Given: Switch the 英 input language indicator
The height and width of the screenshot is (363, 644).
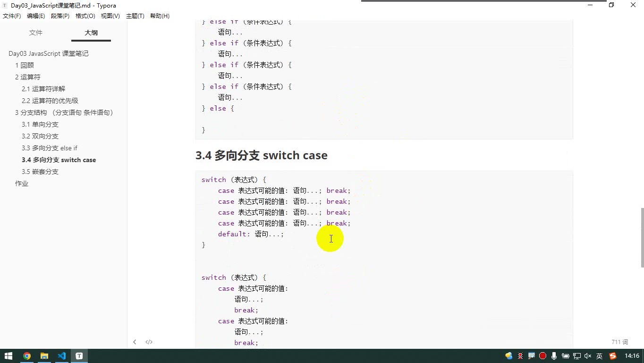Looking at the screenshot, I should (x=600, y=356).
